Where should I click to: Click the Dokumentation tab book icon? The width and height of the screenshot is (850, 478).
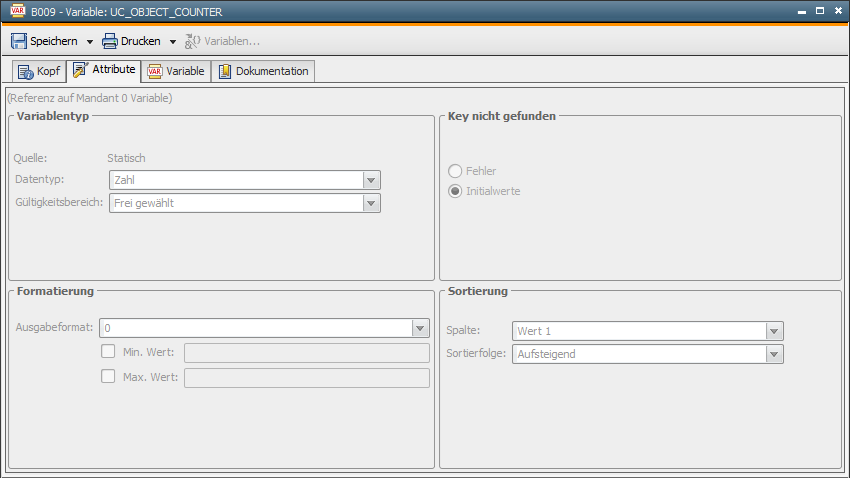[225, 71]
